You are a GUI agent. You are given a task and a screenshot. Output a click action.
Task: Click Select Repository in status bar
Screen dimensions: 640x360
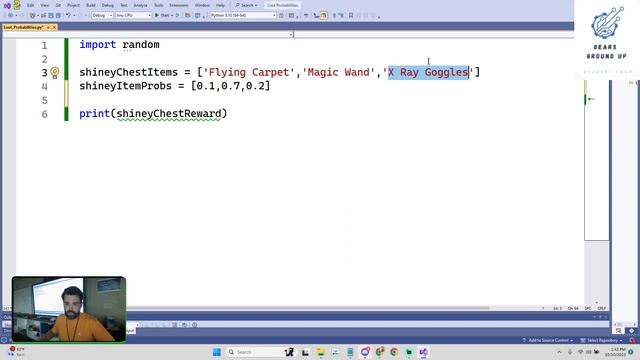pyautogui.click(x=602, y=340)
